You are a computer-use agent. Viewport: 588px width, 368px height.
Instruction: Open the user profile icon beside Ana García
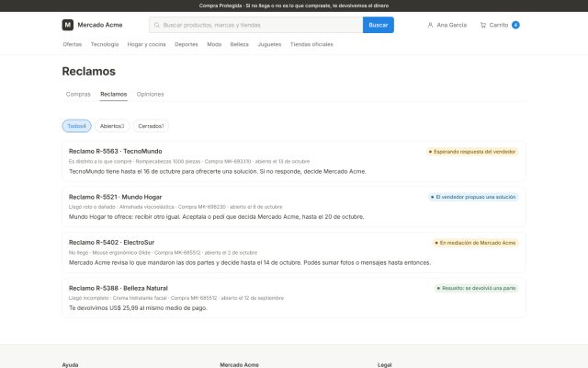(x=430, y=25)
